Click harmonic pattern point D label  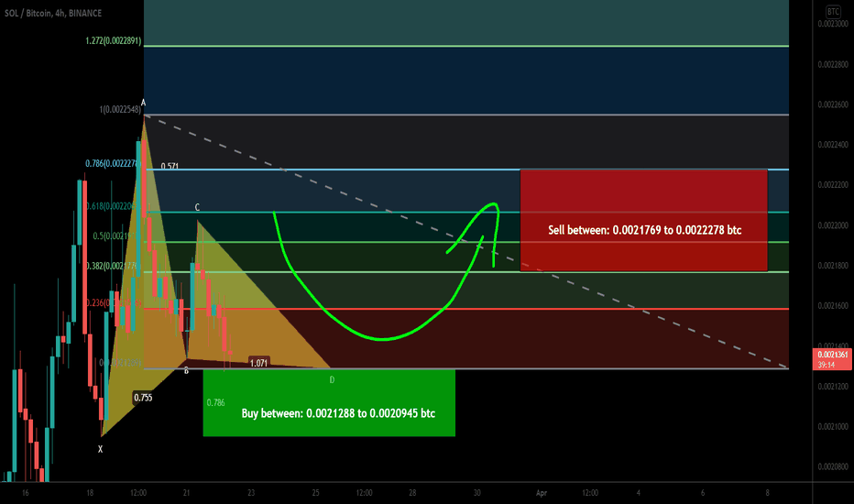pos(333,379)
